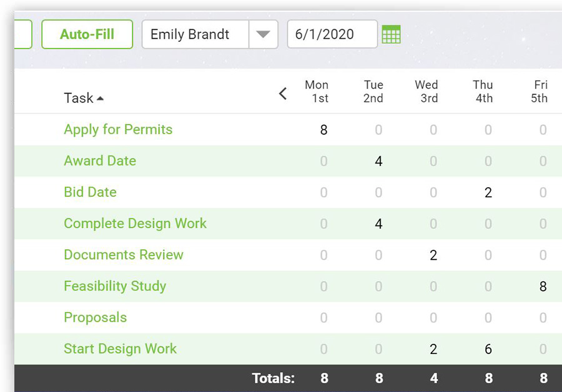Open the Documents Review task

pyautogui.click(x=124, y=255)
